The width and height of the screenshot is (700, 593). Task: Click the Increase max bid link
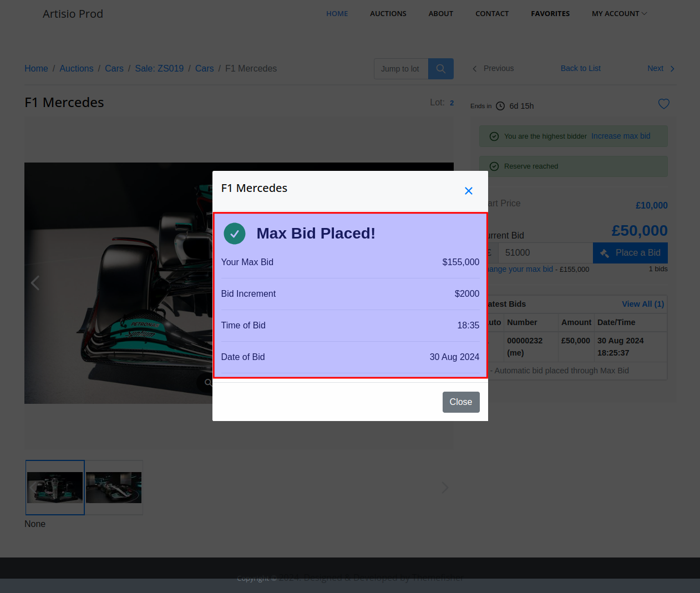click(x=620, y=136)
